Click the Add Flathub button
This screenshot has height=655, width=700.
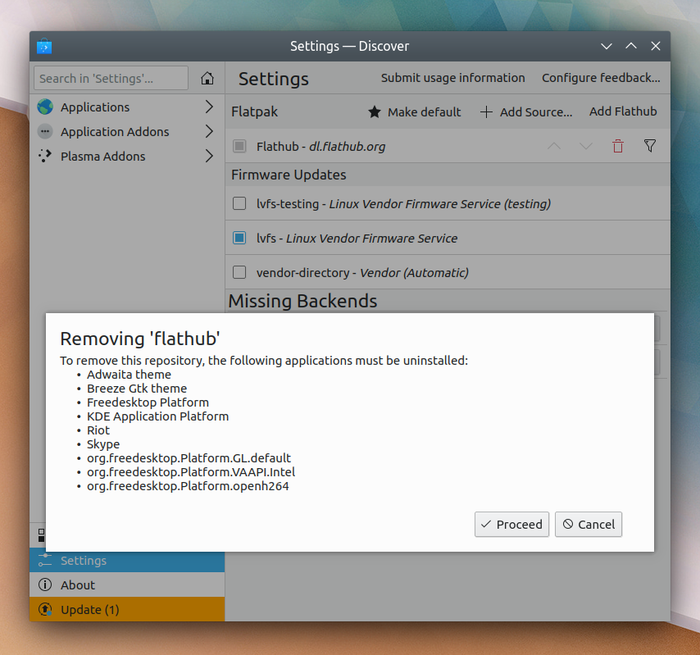pyautogui.click(x=623, y=111)
